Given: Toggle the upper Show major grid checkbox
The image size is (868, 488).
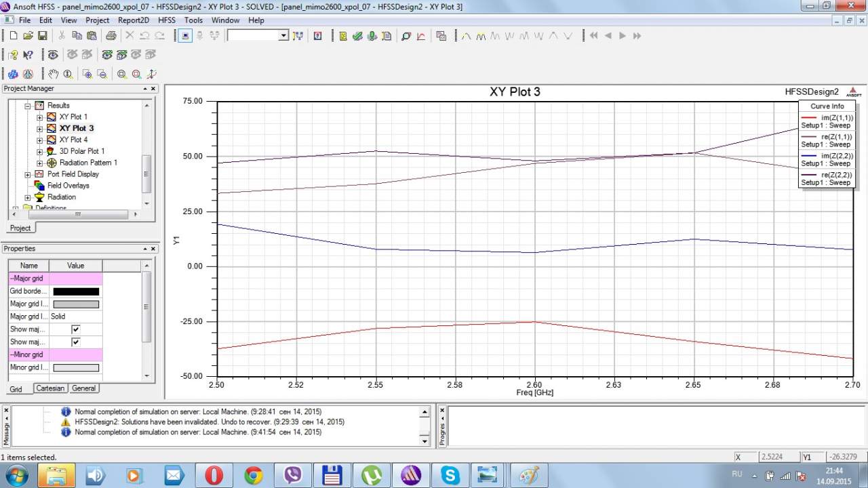Looking at the screenshot, I should (75, 329).
